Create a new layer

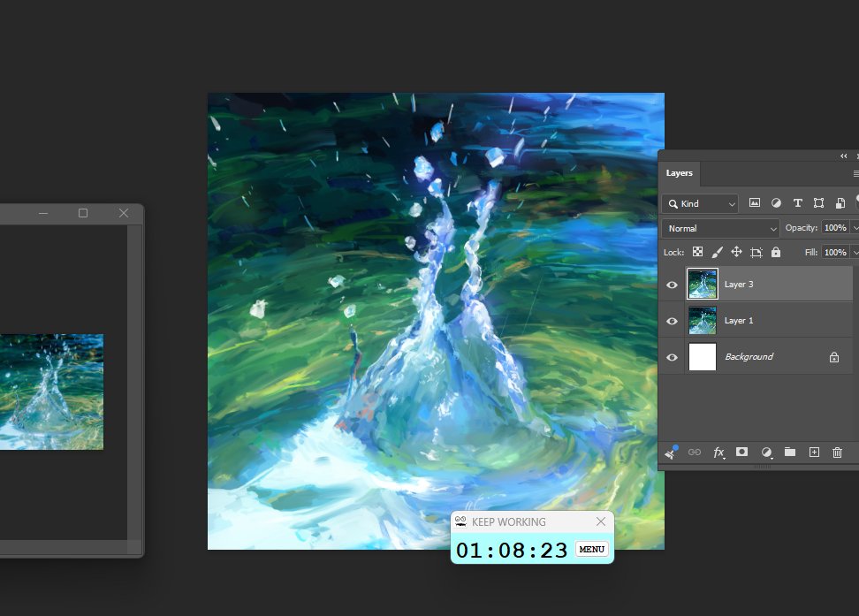(x=814, y=452)
